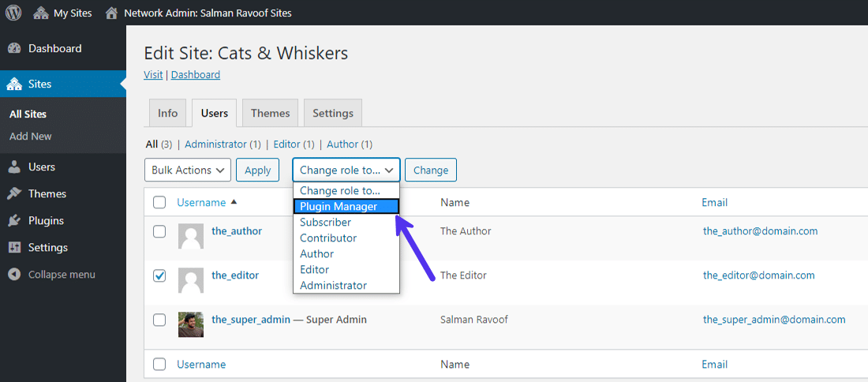Open the Bulk Actions dropdown

[188, 170]
